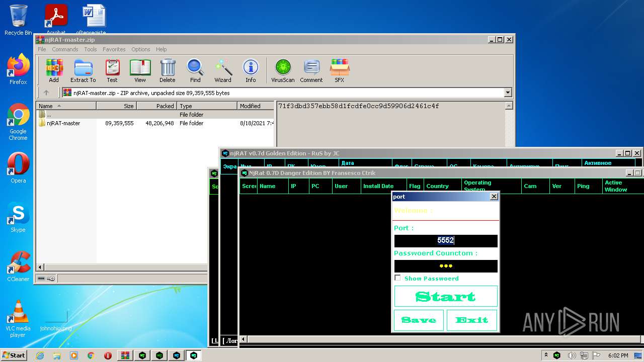This screenshot has width=644, height=362.
Task: Click Action Center flag tray icon
Action: [x=596, y=355]
